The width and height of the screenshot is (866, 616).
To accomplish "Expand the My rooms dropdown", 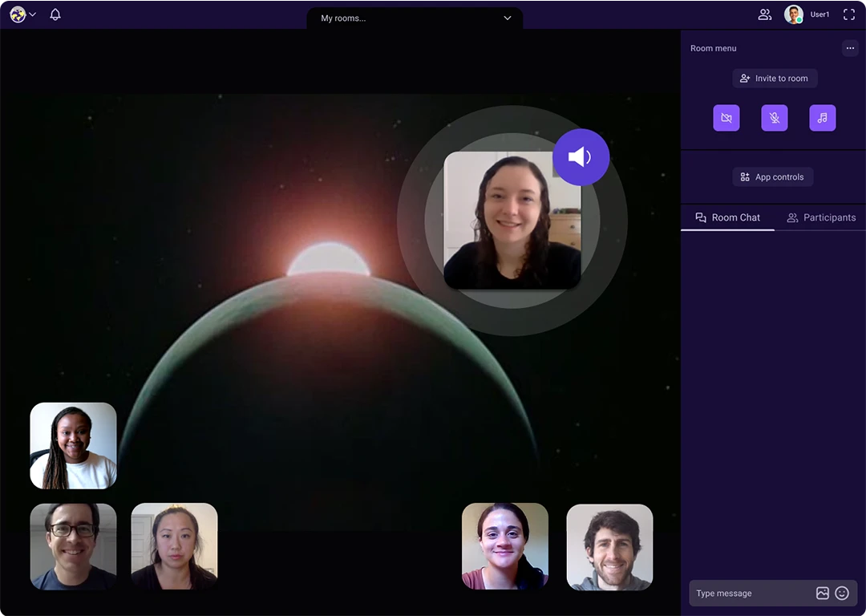I will [415, 18].
